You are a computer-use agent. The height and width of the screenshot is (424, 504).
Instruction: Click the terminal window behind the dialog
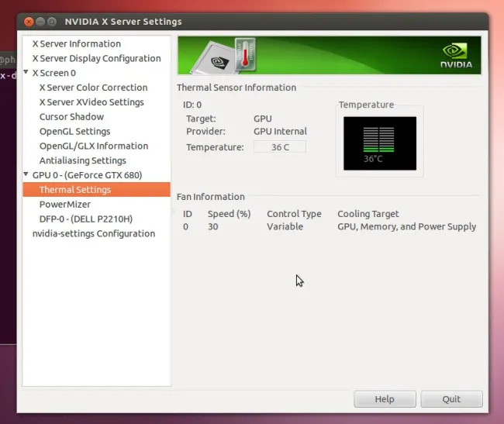point(8,205)
